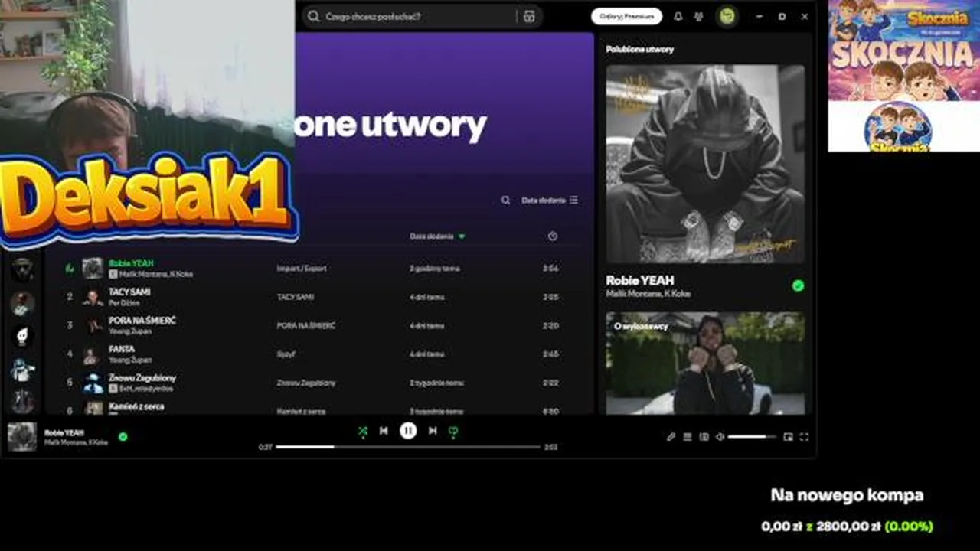Click the large album art in right panel

(x=705, y=164)
